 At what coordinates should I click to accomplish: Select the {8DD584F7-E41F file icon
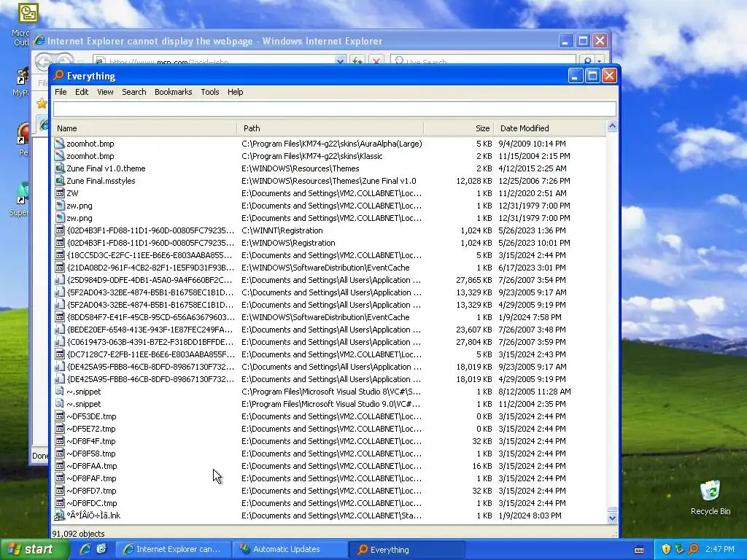(60, 317)
